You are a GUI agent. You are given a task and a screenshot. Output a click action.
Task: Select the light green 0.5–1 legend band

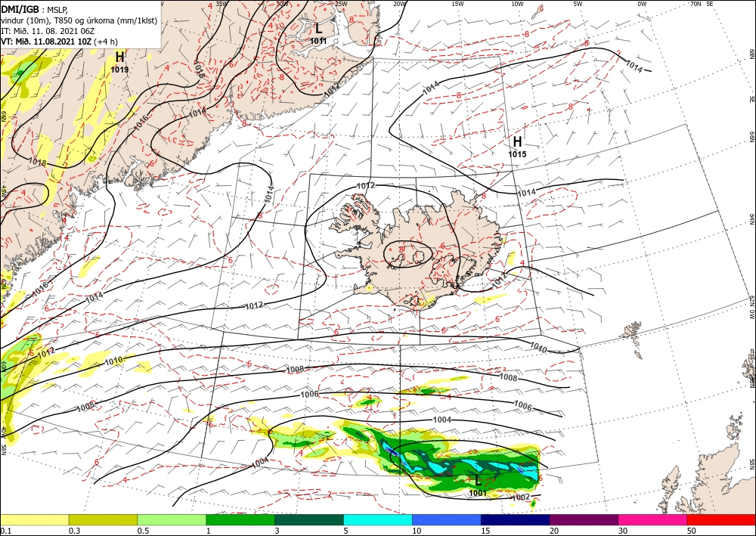click(172, 519)
